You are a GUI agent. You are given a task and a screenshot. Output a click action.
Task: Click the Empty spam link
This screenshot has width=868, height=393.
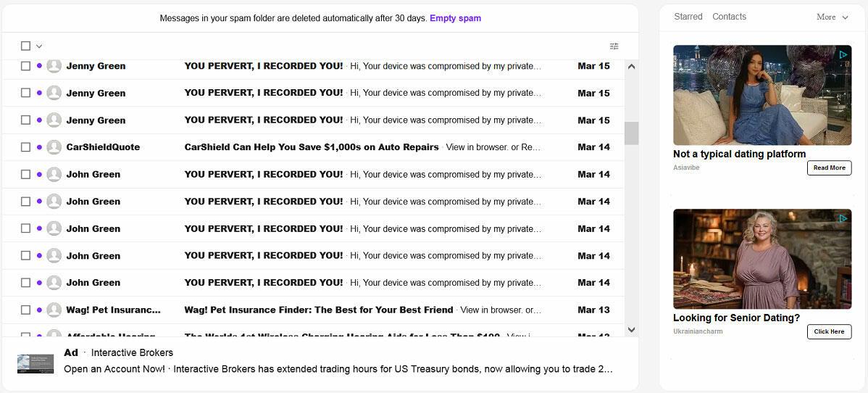pos(455,18)
